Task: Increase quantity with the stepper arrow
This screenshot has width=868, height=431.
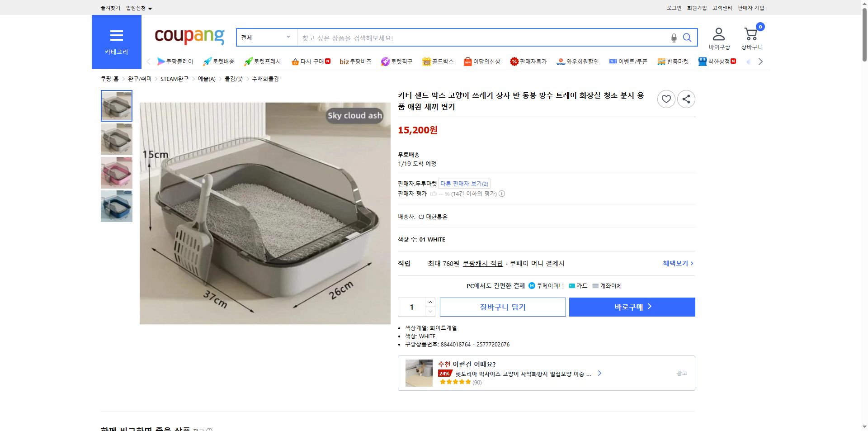Action: [x=430, y=302]
